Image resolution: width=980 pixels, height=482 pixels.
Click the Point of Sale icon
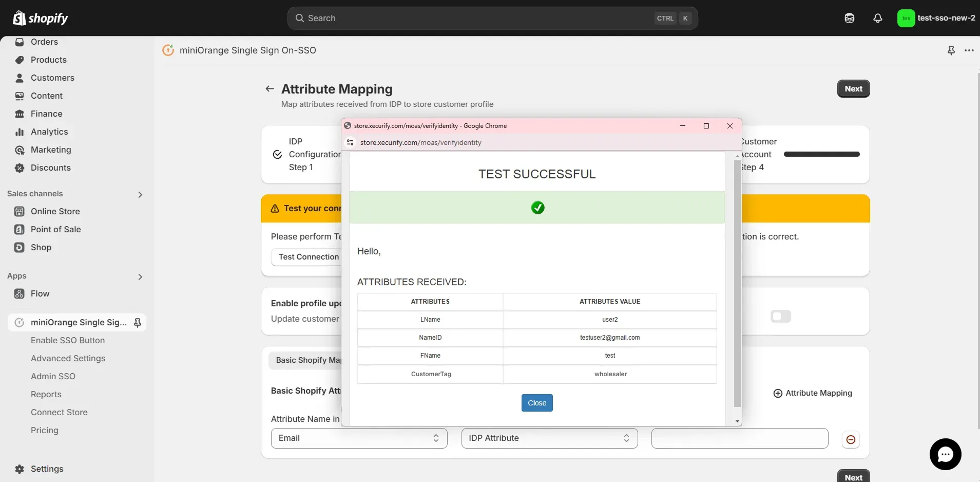(x=20, y=230)
